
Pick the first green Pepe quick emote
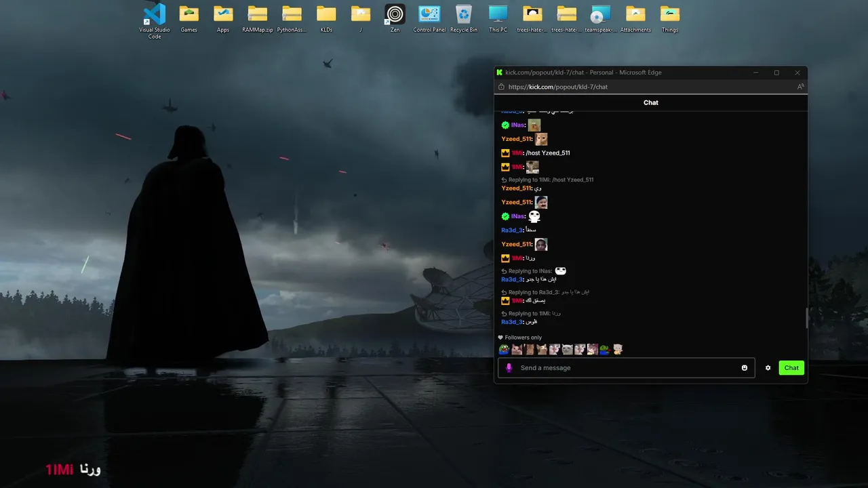[x=504, y=350]
